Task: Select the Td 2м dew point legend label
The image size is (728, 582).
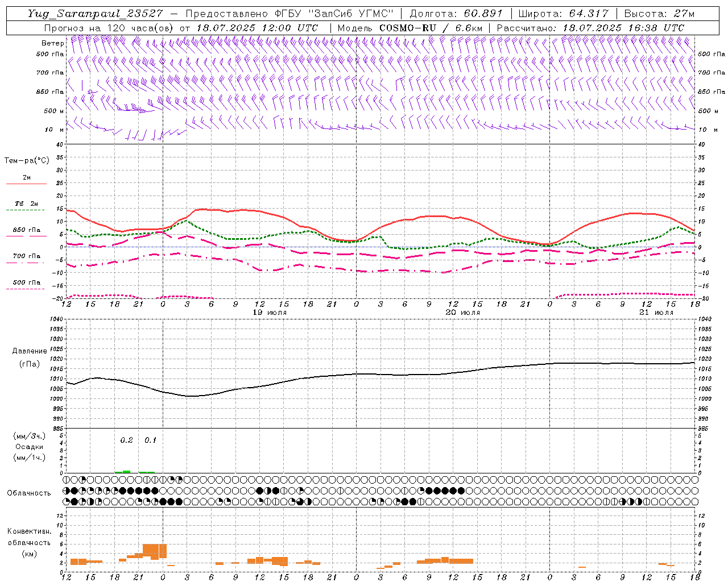Action: click(x=26, y=203)
